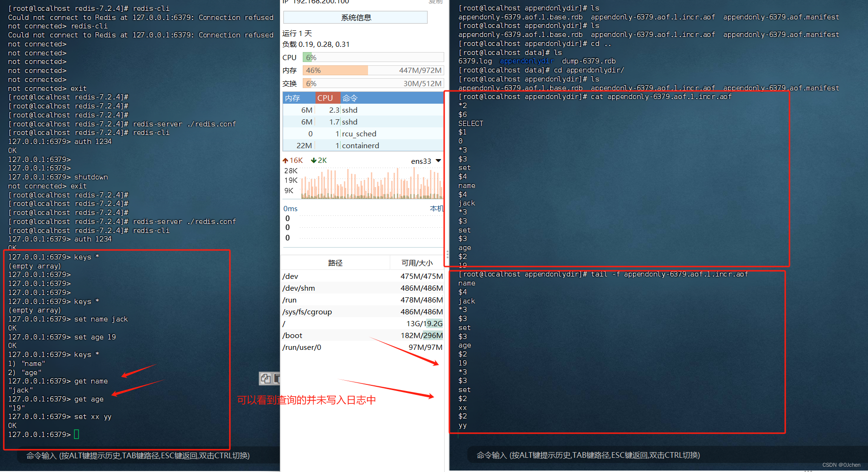
Task: Click the 系统信息 button
Action: (355, 18)
